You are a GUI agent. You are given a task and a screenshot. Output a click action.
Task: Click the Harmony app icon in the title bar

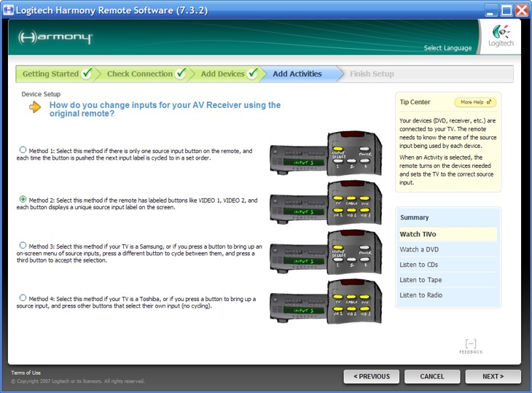click(8, 9)
